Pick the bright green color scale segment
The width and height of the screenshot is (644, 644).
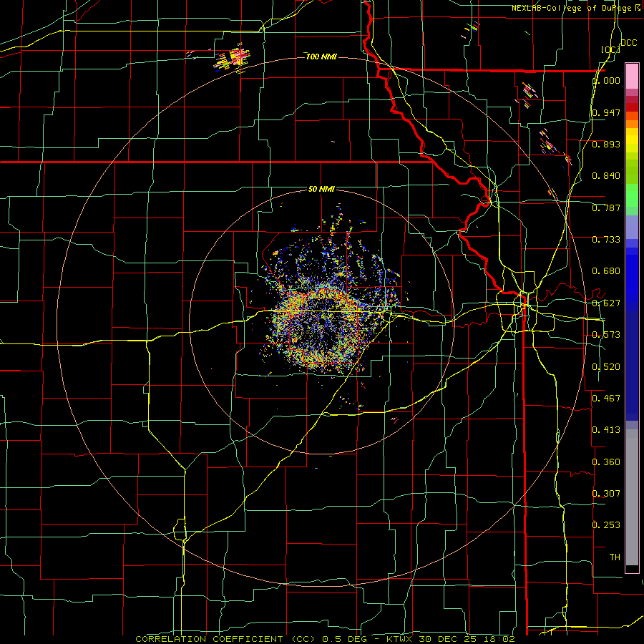pos(632,195)
